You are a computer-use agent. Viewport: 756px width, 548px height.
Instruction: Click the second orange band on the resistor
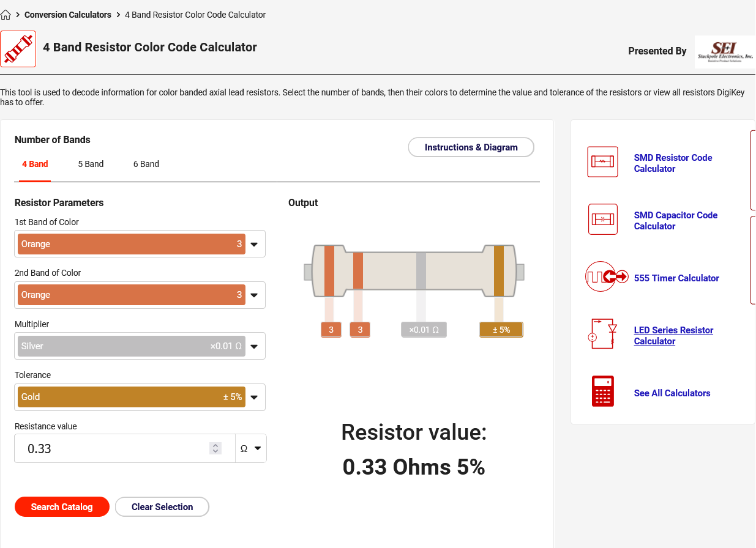coord(358,271)
